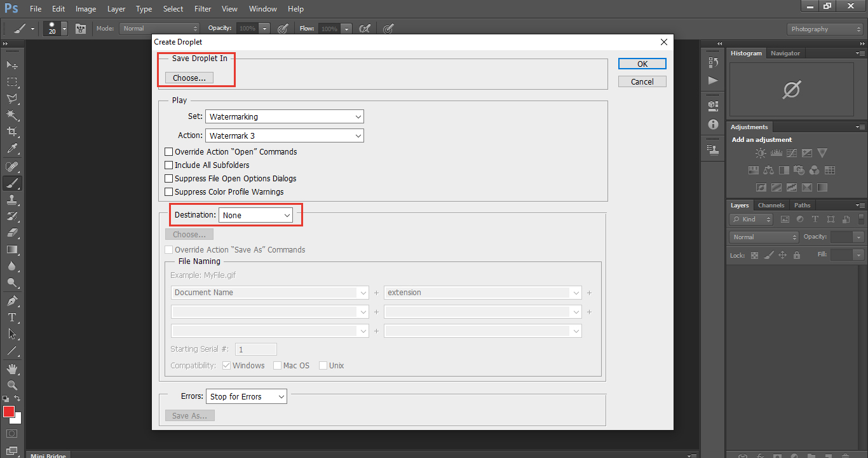868x458 pixels.
Task: Open the extension file naming dropdown
Action: (x=483, y=293)
